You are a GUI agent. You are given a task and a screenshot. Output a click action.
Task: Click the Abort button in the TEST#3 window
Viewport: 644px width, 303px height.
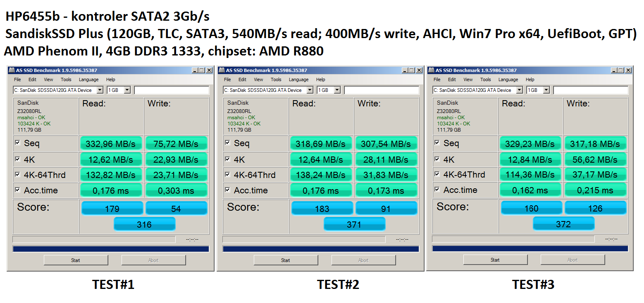tap(572, 260)
